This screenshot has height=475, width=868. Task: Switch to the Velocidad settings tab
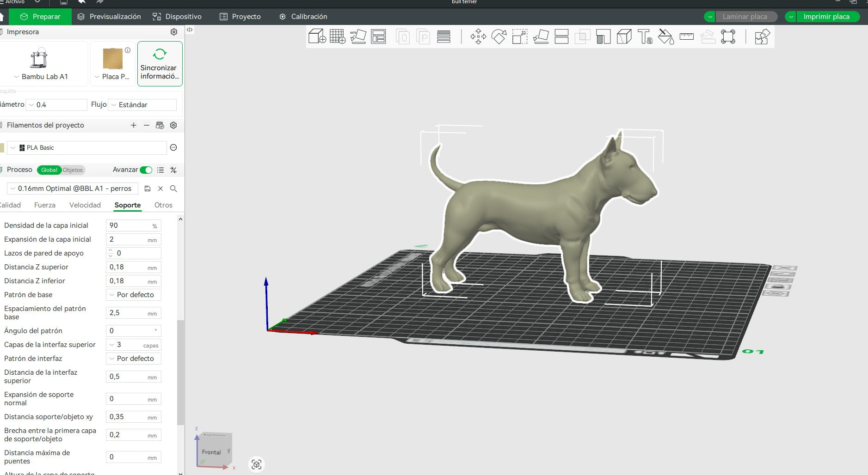tap(85, 205)
